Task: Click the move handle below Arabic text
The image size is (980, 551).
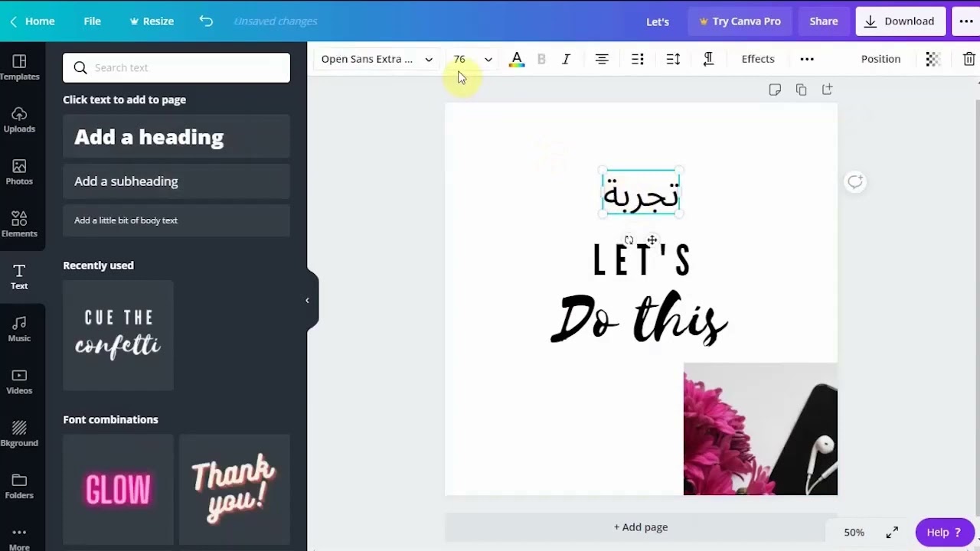Action: coord(652,240)
